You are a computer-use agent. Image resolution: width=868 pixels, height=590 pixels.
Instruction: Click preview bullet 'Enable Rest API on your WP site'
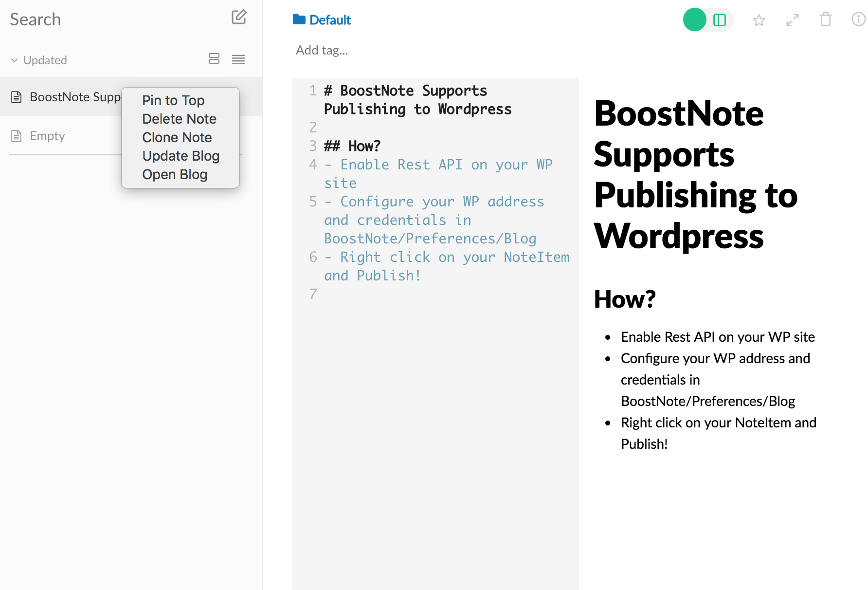(718, 337)
